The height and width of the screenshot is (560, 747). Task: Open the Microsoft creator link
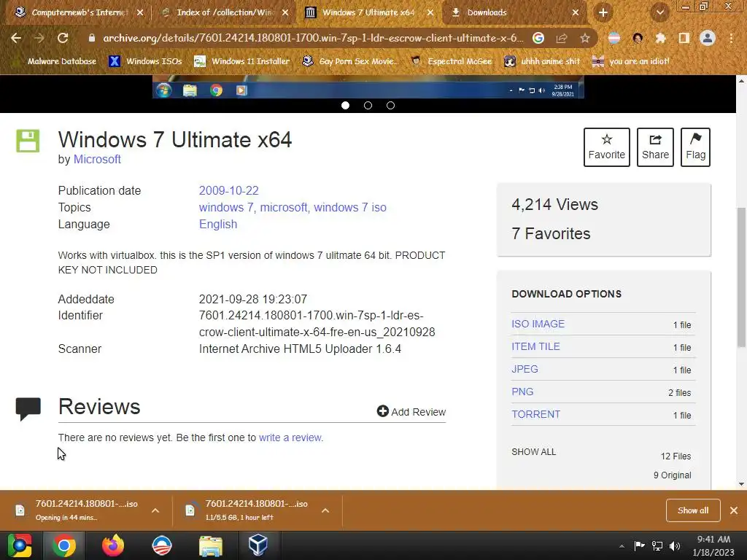tap(97, 159)
